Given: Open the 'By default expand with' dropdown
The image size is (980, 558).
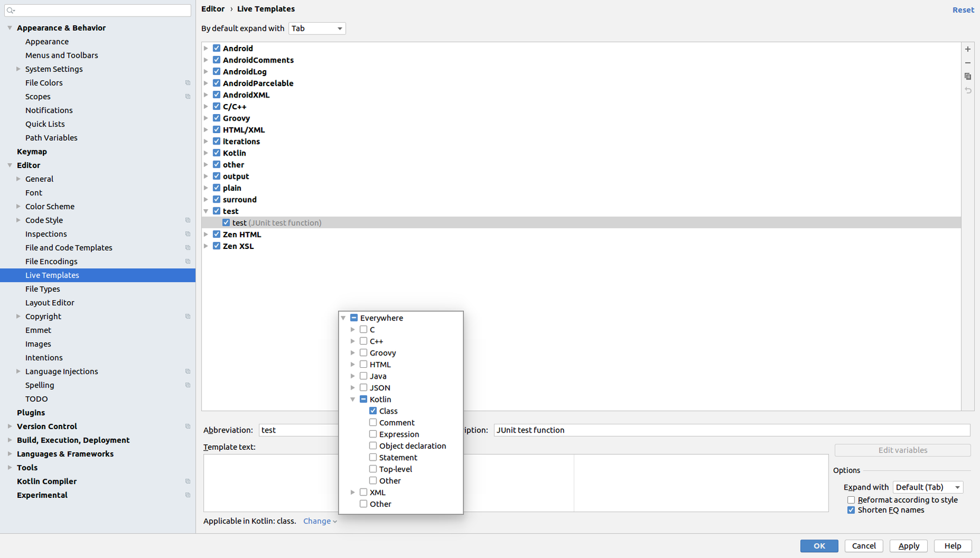Looking at the screenshot, I should pos(317,29).
